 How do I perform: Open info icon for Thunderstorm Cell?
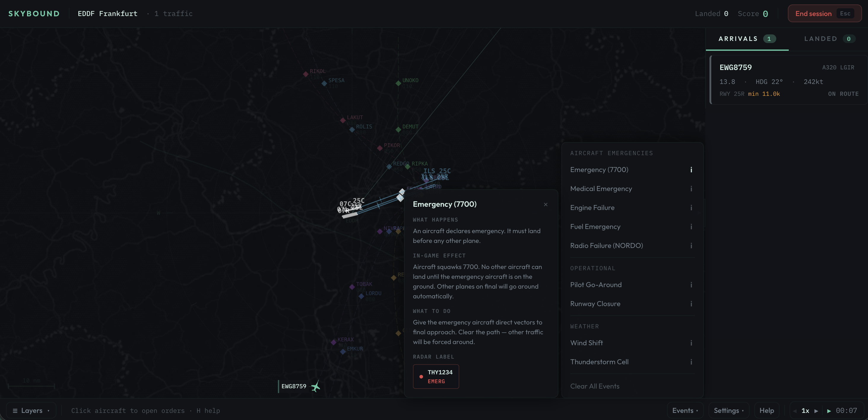(x=691, y=362)
